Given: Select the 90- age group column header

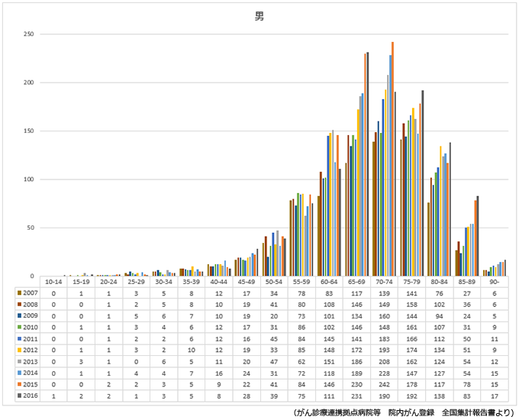Looking at the screenshot, I should click(x=495, y=281).
